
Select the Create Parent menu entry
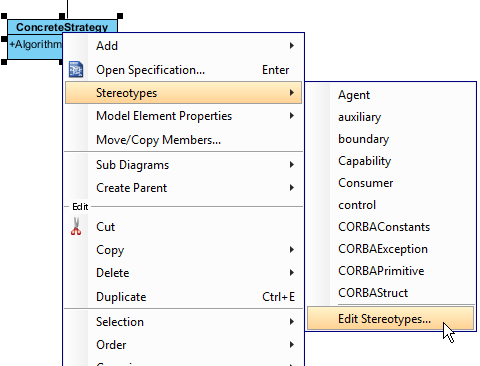coord(183,188)
